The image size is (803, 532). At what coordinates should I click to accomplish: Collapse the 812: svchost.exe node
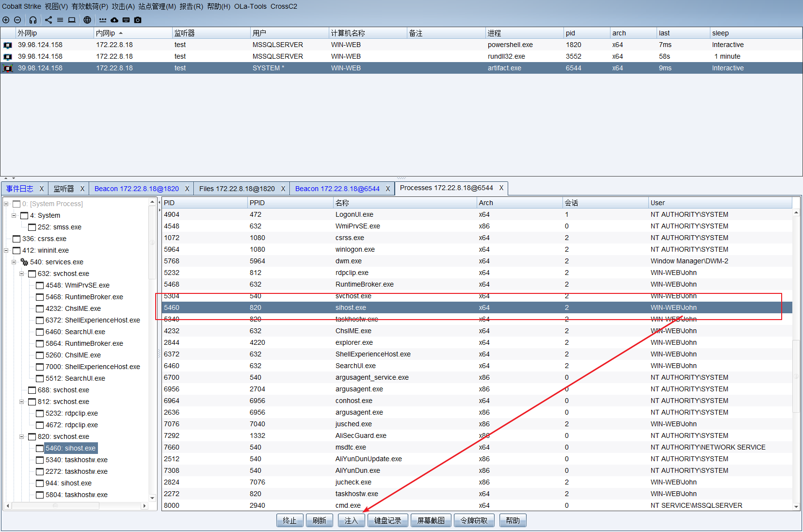click(x=22, y=402)
